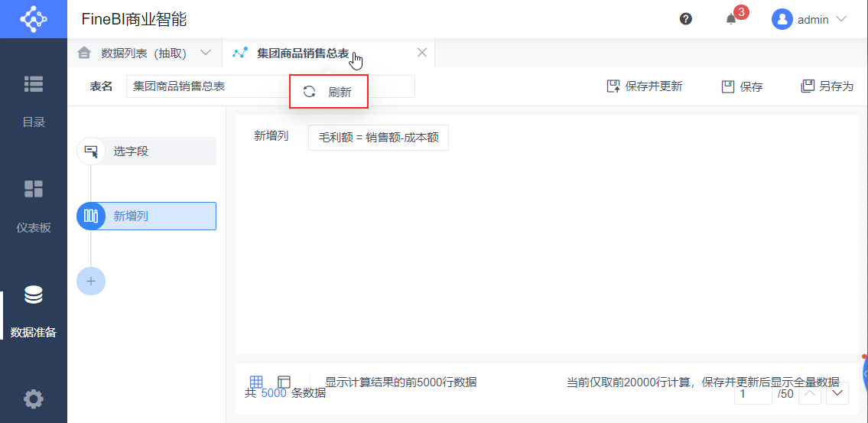The width and height of the screenshot is (868, 423).
Task: Switch to the 数据列表（抽取）tab
Action: [x=144, y=53]
